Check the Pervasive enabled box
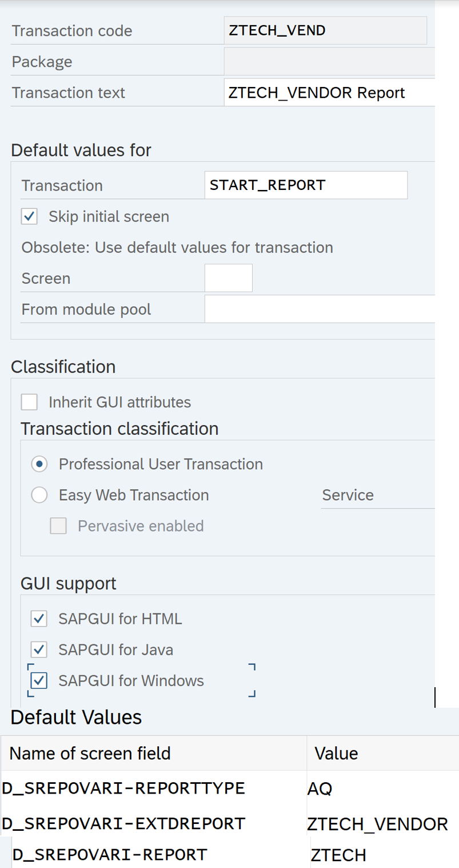The height and width of the screenshot is (868, 459). pos(58,526)
